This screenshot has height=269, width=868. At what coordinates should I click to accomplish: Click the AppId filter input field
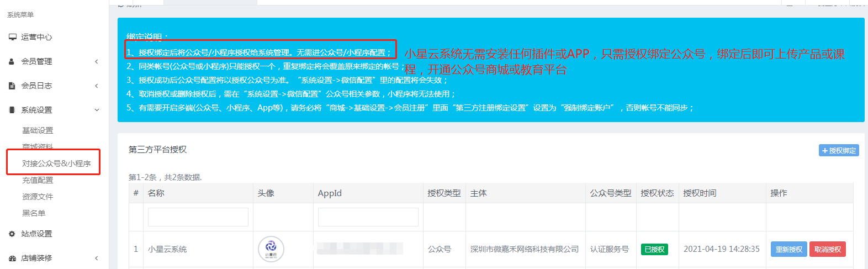[x=368, y=217]
